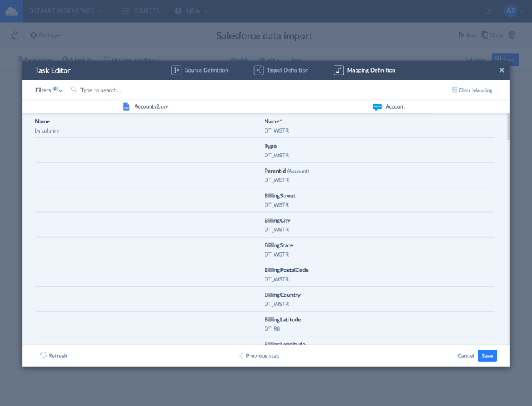Screen dimensions: 532x406
Task: Cancel the Task Editor changes
Action: tap(466, 356)
